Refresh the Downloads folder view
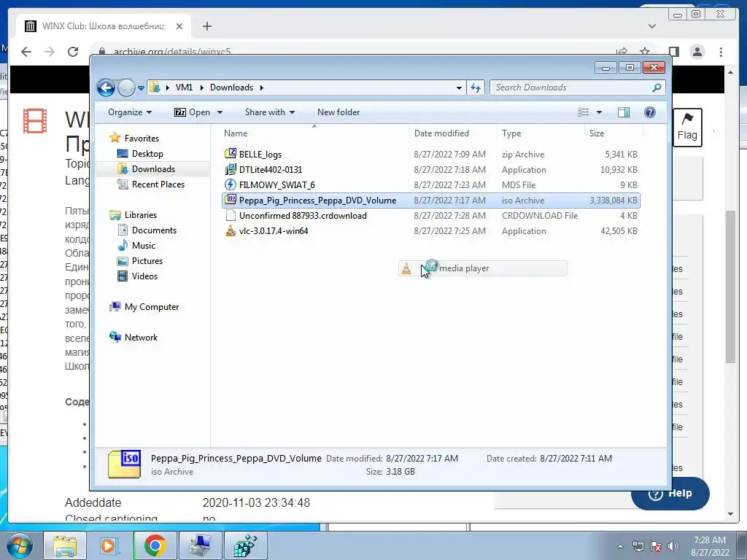 pos(476,87)
